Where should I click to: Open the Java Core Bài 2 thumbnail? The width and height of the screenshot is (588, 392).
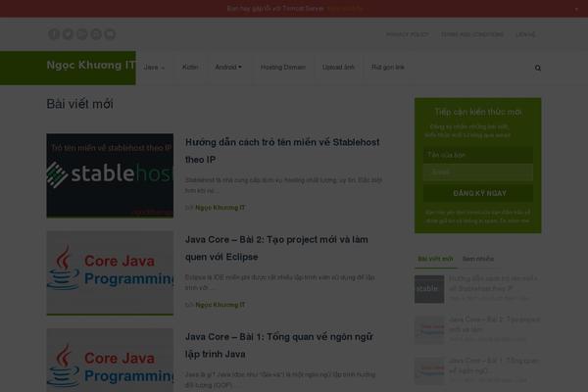coord(110,273)
